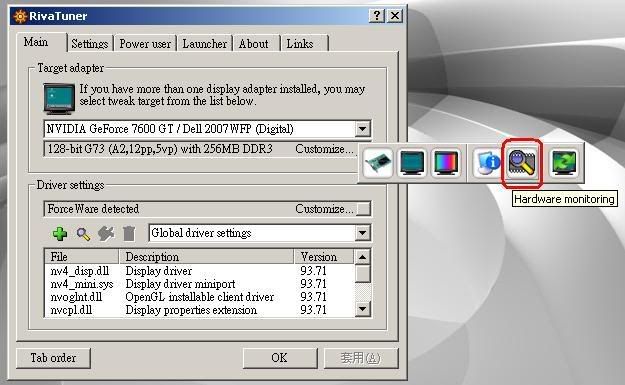Click the monitor icon in Target adapter
Image resolution: width=625 pixels, height=385 pixels.
pyautogui.click(x=59, y=98)
